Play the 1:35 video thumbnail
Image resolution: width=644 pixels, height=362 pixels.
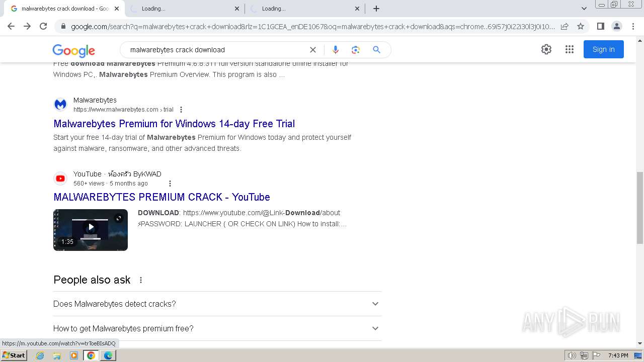click(x=91, y=230)
